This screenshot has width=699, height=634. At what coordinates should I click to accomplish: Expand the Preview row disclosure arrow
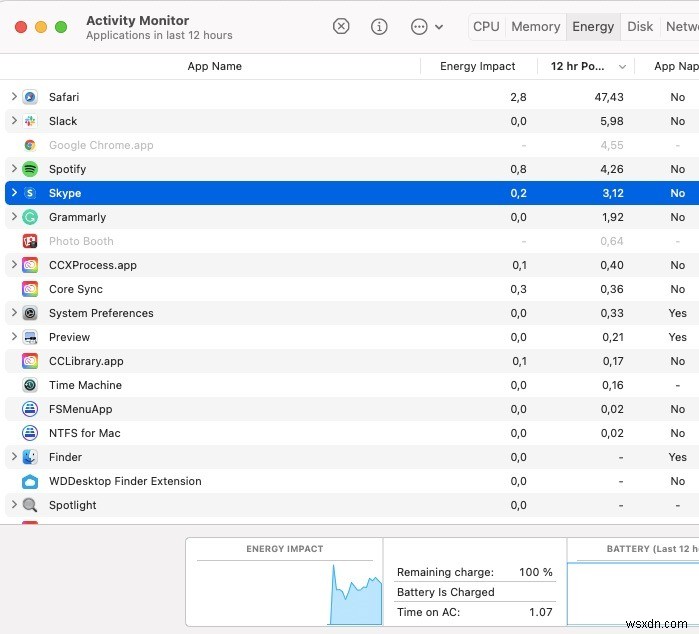[x=14, y=337]
